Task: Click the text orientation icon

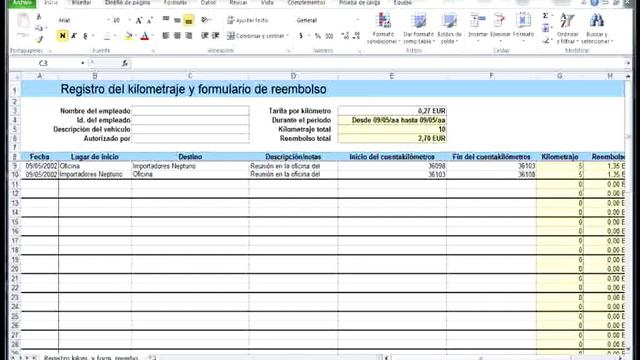Action: click(x=205, y=20)
